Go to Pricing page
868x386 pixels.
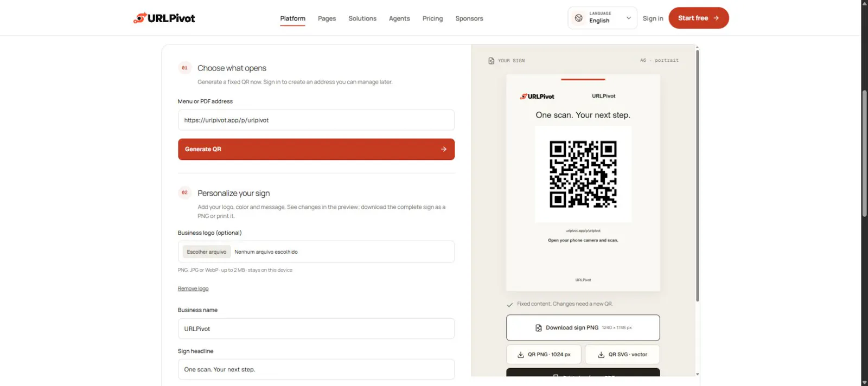click(x=432, y=18)
